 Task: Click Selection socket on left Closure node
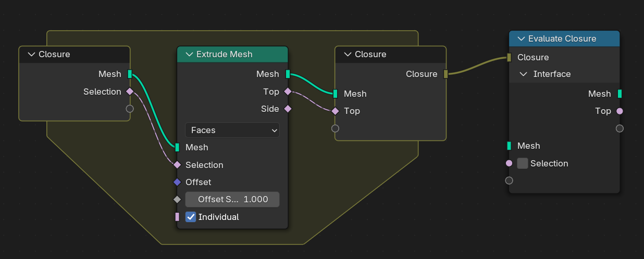[x=130, y=92]
